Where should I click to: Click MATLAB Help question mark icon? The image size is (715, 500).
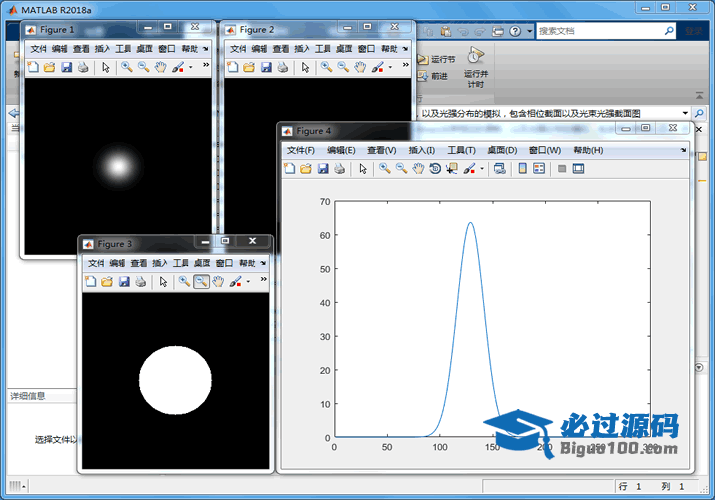coord(515,31)
